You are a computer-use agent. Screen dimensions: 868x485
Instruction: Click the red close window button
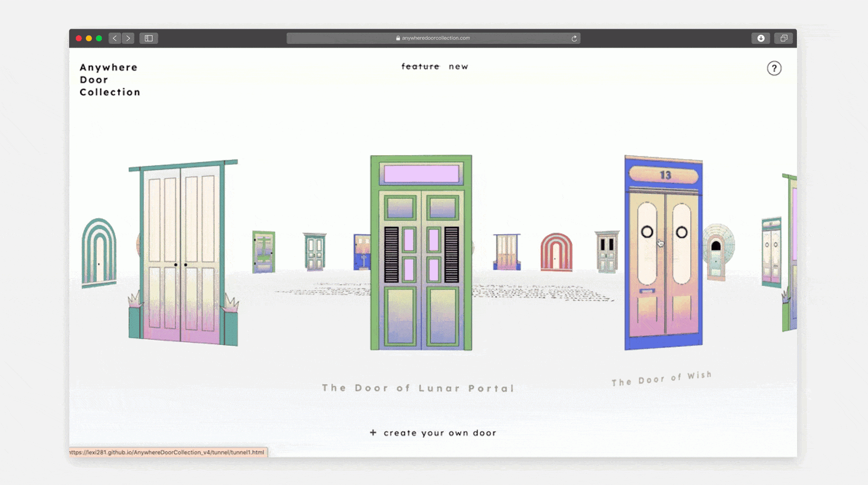(x=79, y=38)
